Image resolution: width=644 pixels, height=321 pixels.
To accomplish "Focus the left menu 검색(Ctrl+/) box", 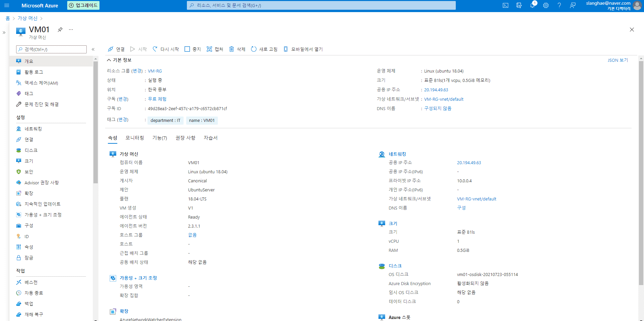I will (x=51, y=49).
